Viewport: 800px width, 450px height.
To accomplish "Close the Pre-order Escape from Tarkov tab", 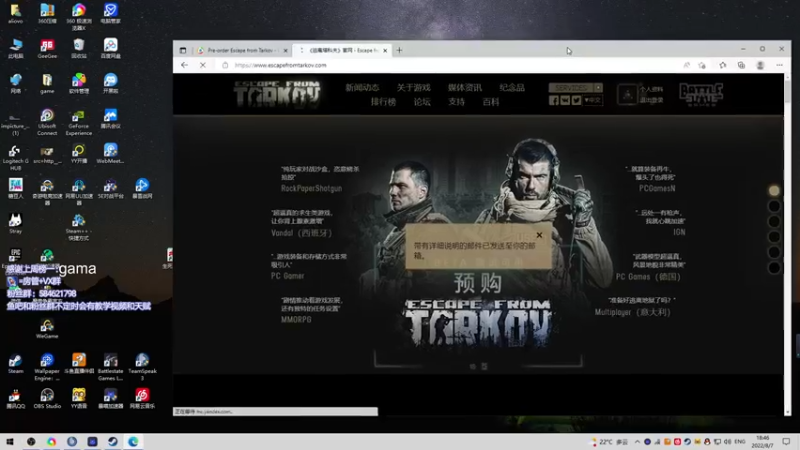I will (285, 51).
